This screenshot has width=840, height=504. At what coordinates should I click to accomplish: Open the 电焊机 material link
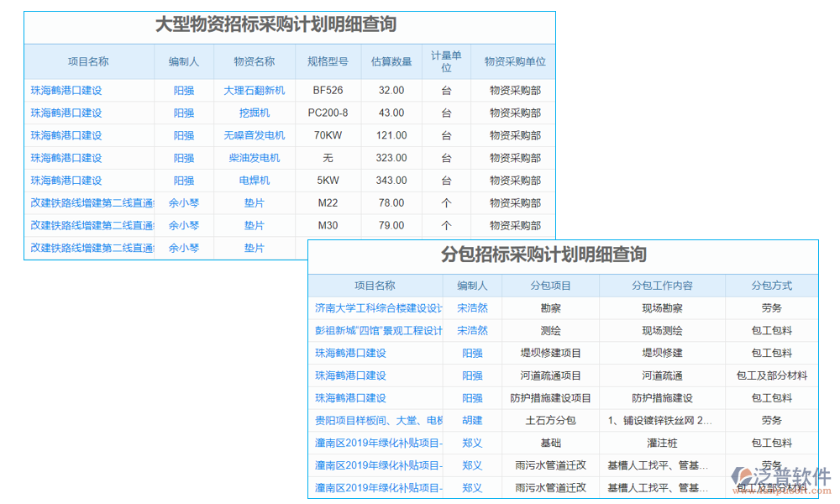coord(255,180)
